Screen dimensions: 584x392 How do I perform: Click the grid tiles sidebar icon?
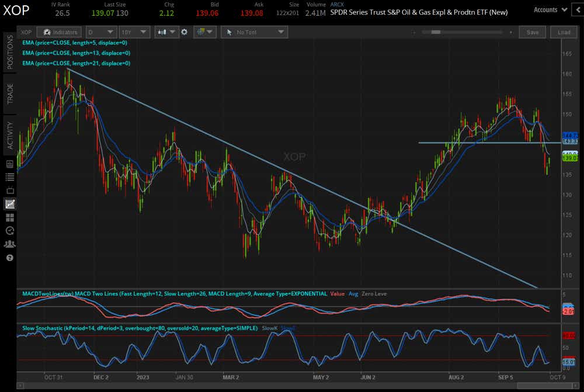(10, 217)
